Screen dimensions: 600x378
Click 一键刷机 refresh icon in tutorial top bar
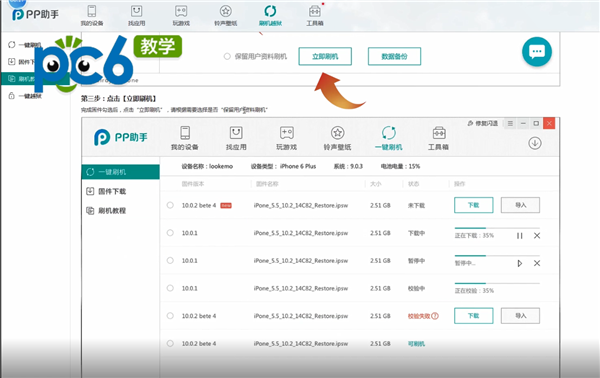(388, 133)
